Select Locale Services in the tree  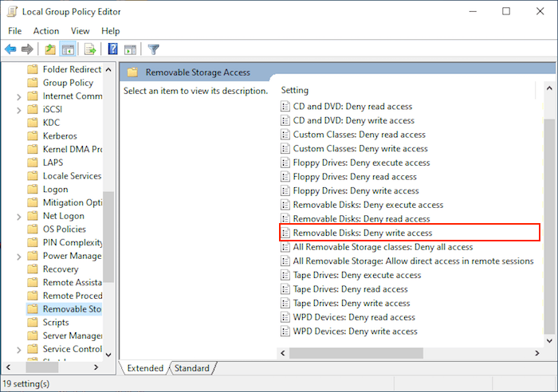[72, 176]
